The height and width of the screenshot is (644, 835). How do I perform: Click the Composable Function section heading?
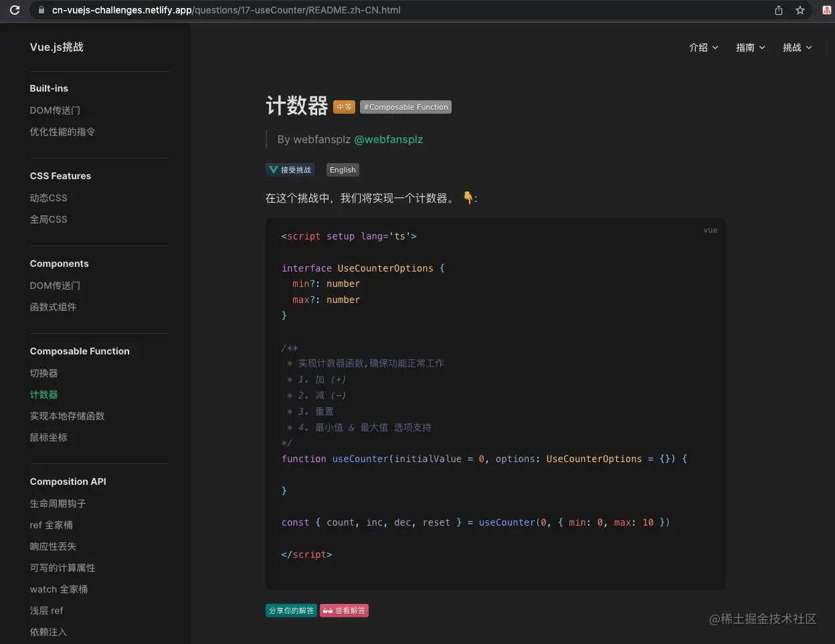80,351
